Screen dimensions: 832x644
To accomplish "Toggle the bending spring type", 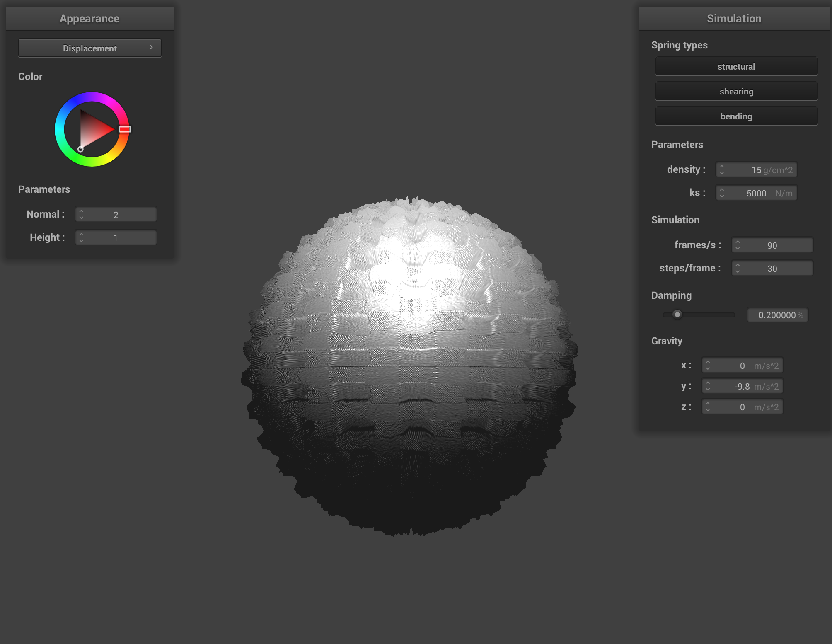I will click(x=736, y=116).
